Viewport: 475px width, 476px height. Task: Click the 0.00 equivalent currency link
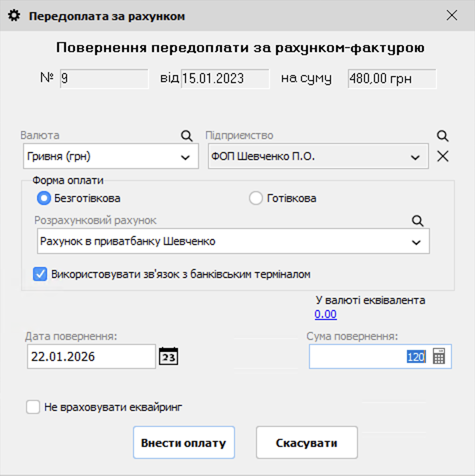point(325,315)
